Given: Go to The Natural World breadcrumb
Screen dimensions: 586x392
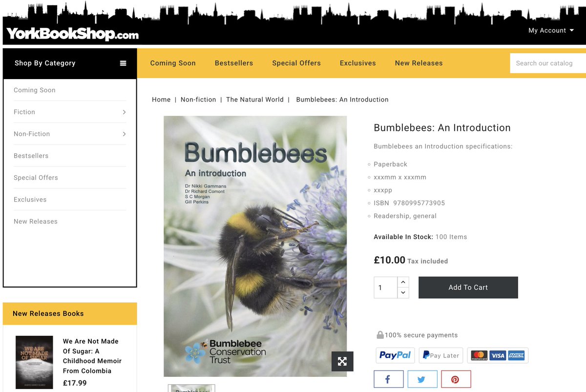Looking at the screenshot, I should click(x=255, y=100).
